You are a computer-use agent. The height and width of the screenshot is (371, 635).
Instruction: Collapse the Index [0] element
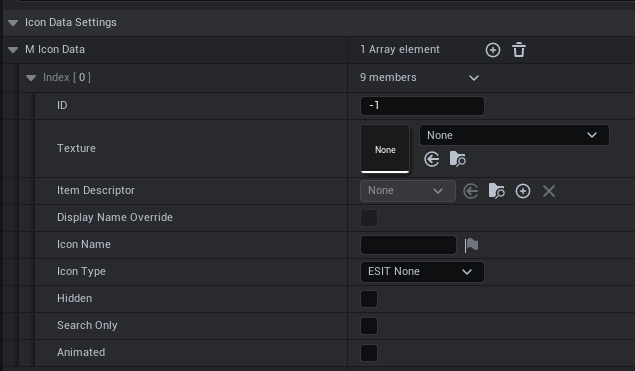pos(31,78)
